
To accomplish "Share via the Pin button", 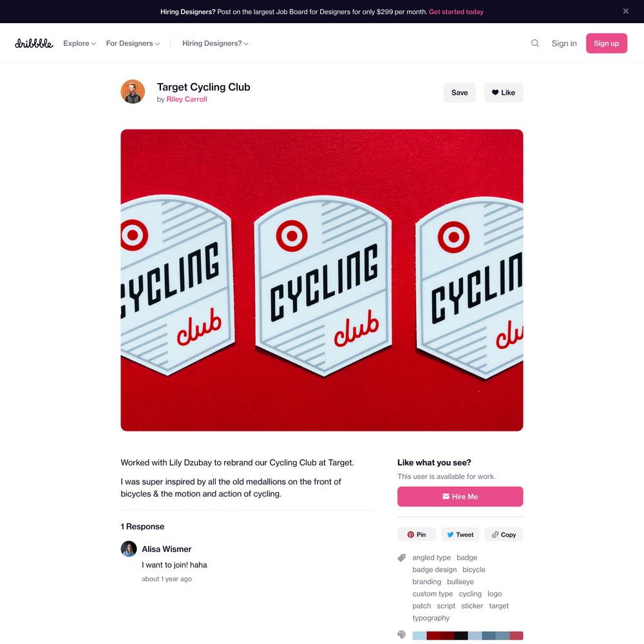I will click(x=417, y=535).
